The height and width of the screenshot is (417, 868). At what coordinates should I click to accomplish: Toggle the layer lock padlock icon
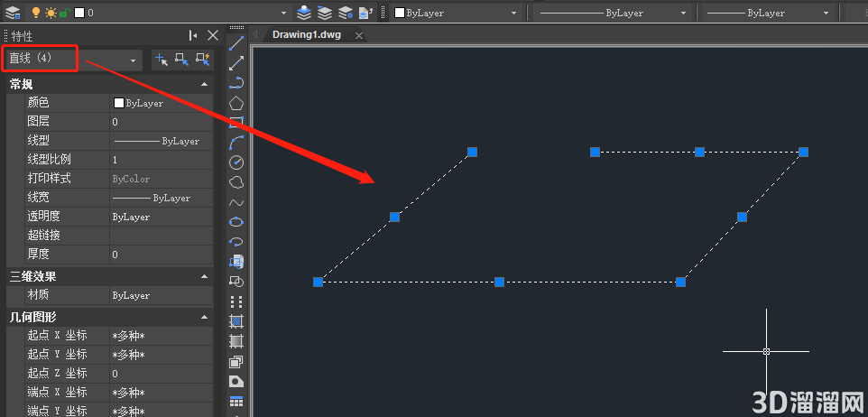pos(64,12)
